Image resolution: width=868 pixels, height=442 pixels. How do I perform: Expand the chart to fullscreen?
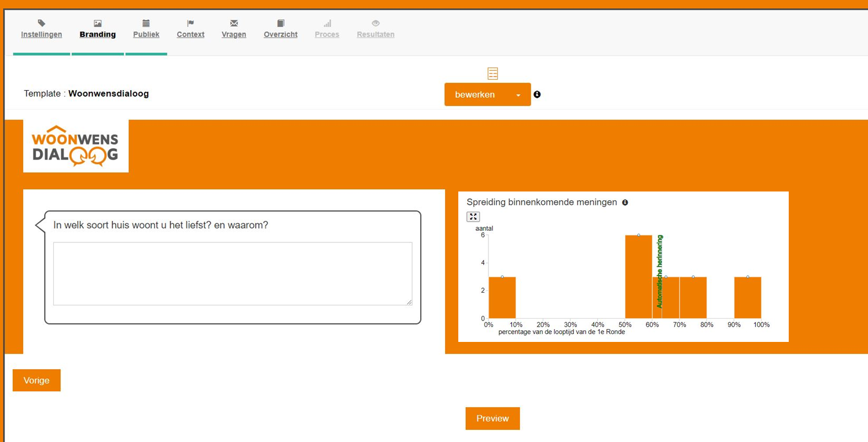pyautogui.click(x=473, y=216)
